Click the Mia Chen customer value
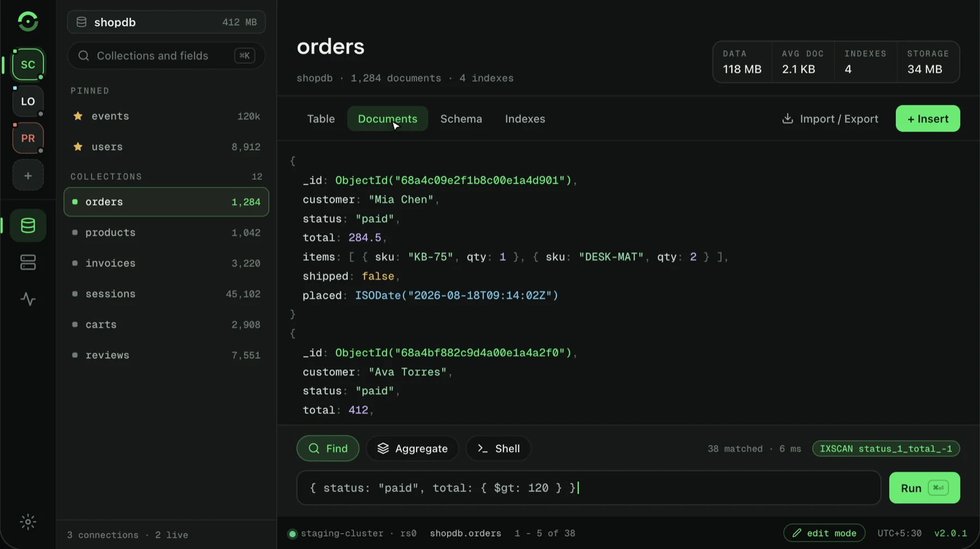Screen dimensions: 980x549 coord(401,200)
